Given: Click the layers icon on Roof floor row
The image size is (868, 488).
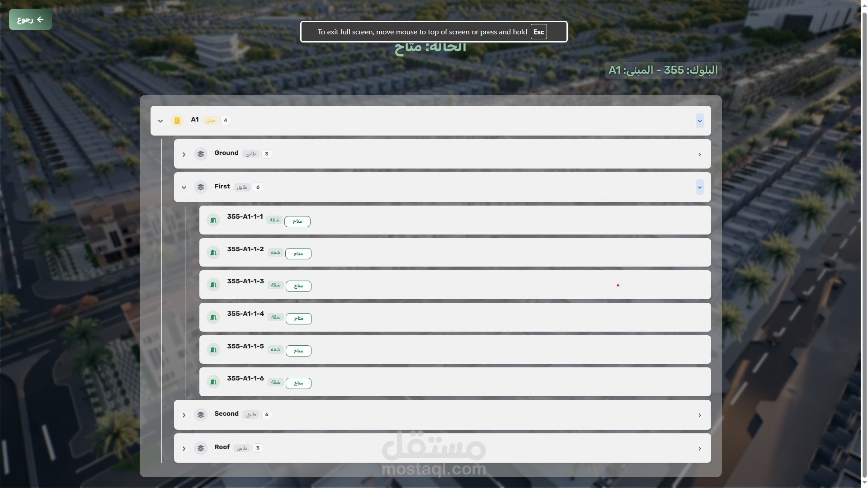Looking at the screenshot, I should (x=201, y=448).
